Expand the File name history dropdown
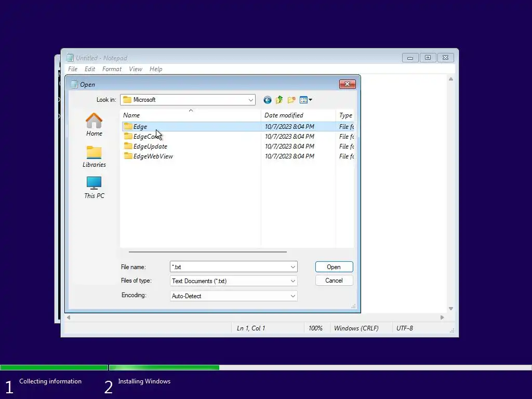 (x=293, y=267)
